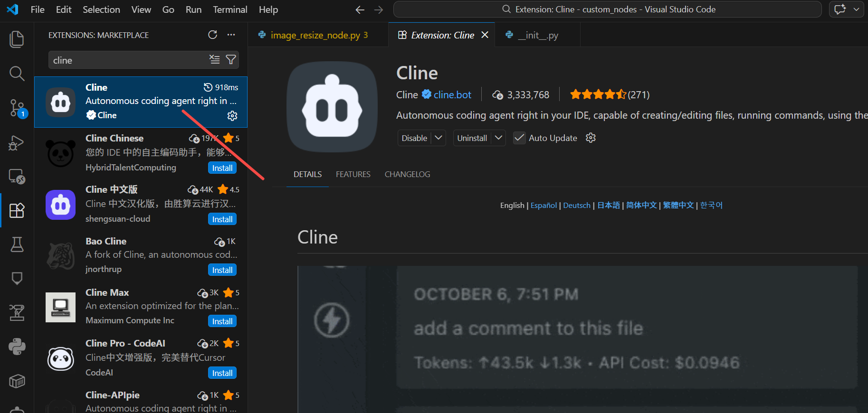This screenshot has width=868, height=413.
Task: Open the shield-shaped icon in activity bar
Action: [x=17, y=278]
